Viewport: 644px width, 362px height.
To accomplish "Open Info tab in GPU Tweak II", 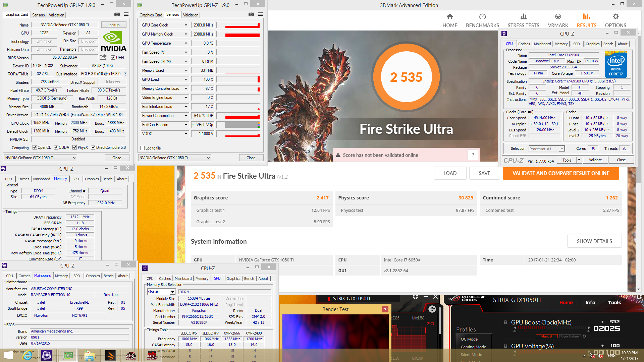I will 590,302.
